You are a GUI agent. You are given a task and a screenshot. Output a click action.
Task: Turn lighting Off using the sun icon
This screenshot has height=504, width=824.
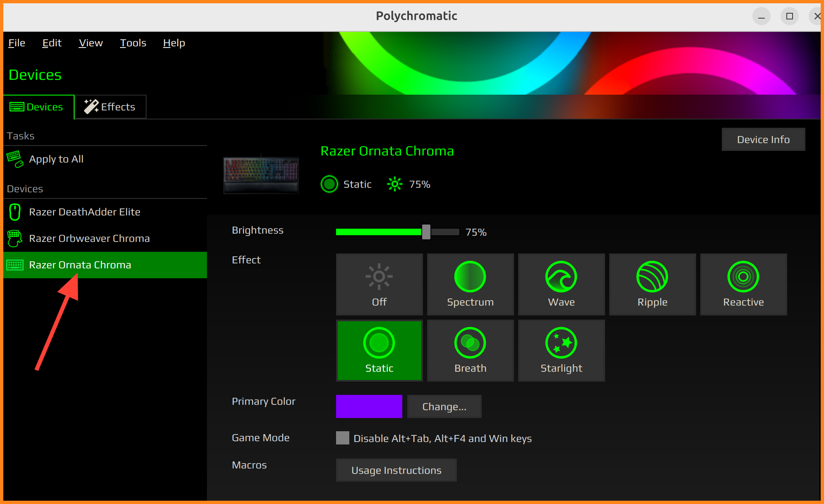pos(379,277)
